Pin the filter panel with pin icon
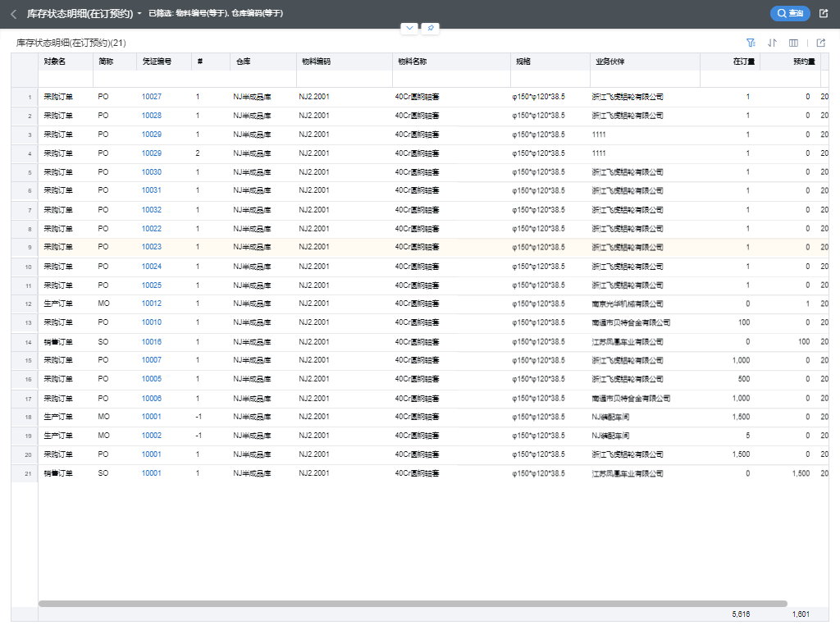The height and width of the screenshot is (630, 840). [x=431, y=28]
